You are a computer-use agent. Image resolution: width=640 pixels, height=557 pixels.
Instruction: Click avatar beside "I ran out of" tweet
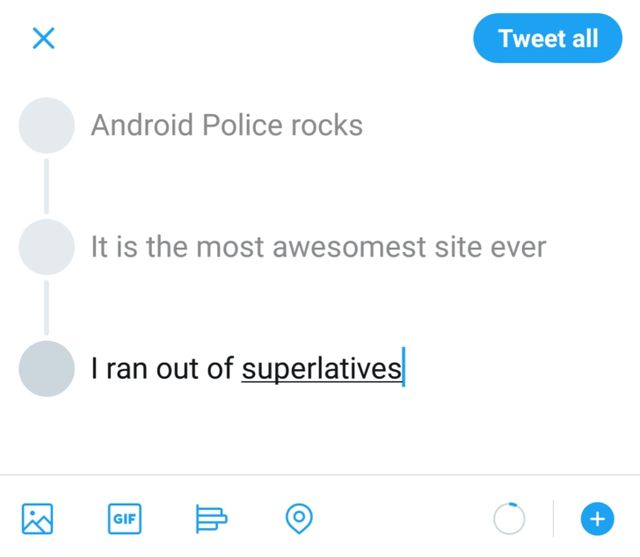tap(47, 369)
